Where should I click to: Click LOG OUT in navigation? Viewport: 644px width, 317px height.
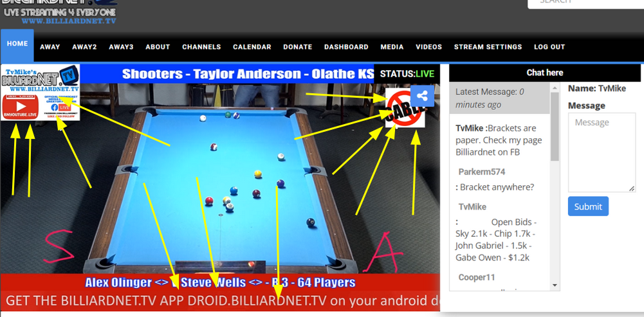pyautogui.click(x=549, y=47)
